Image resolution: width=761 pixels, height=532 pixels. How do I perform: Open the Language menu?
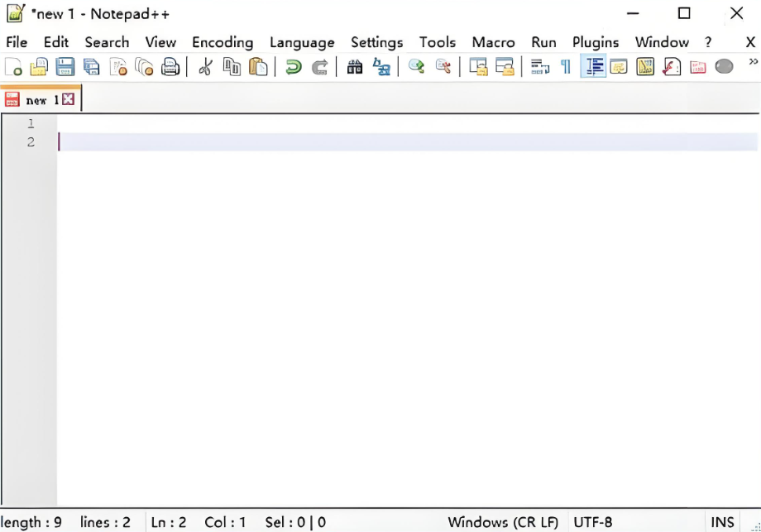(302, 42)
